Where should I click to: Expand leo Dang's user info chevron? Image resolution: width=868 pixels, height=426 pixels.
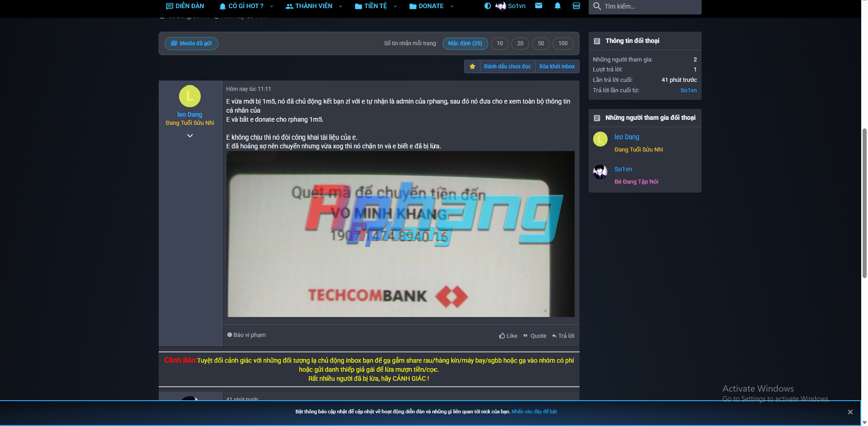[190, 136]
